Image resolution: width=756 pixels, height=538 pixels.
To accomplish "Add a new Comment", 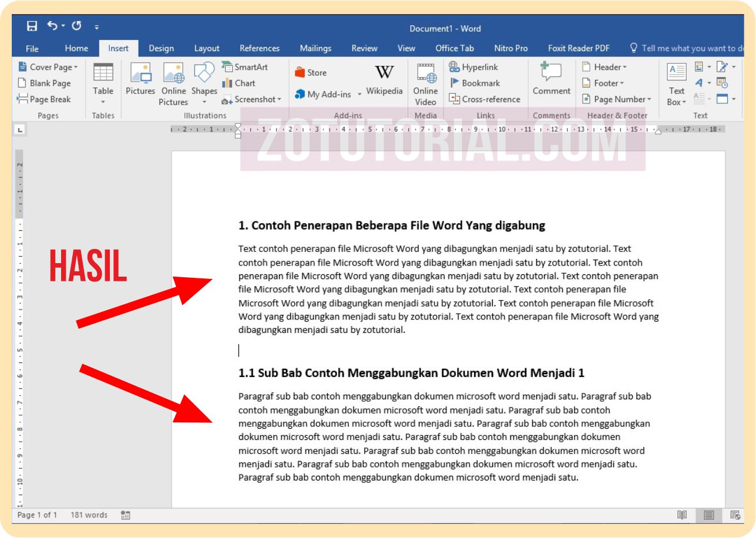I will tap(552, 79).
